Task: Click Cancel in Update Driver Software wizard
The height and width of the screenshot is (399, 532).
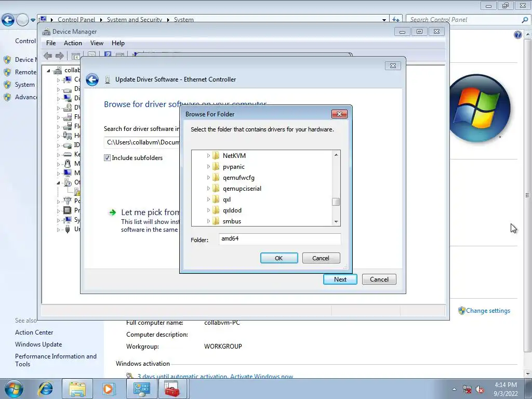Action: (379, 279)
